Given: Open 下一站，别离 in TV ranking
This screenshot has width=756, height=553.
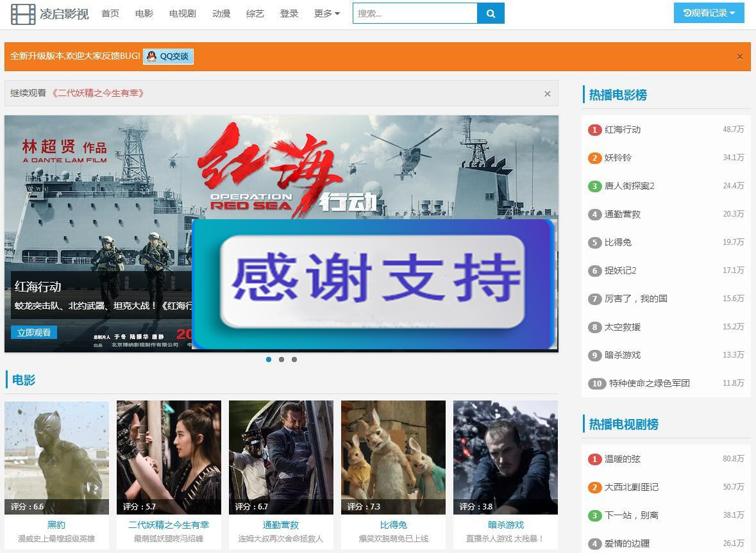Looking at the screenshot, I should pos(632,515).
